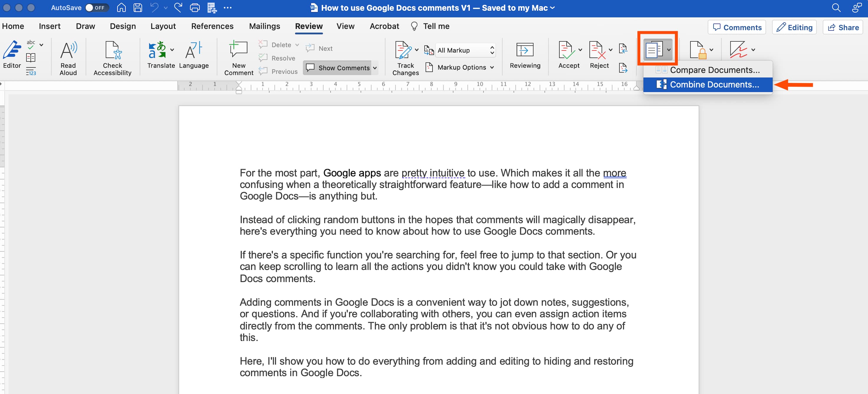Open the Editor proofing tool
Viewport: 868px width, 394px height.
tap(12, 55)
